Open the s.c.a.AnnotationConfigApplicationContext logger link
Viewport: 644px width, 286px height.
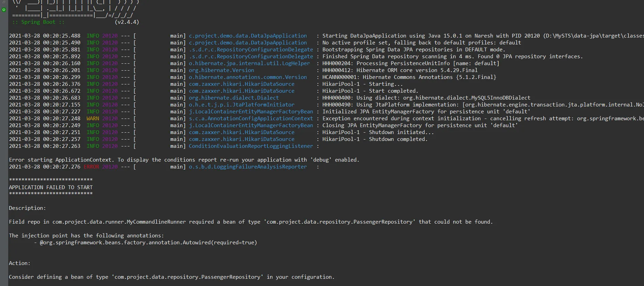pos(251,119)
